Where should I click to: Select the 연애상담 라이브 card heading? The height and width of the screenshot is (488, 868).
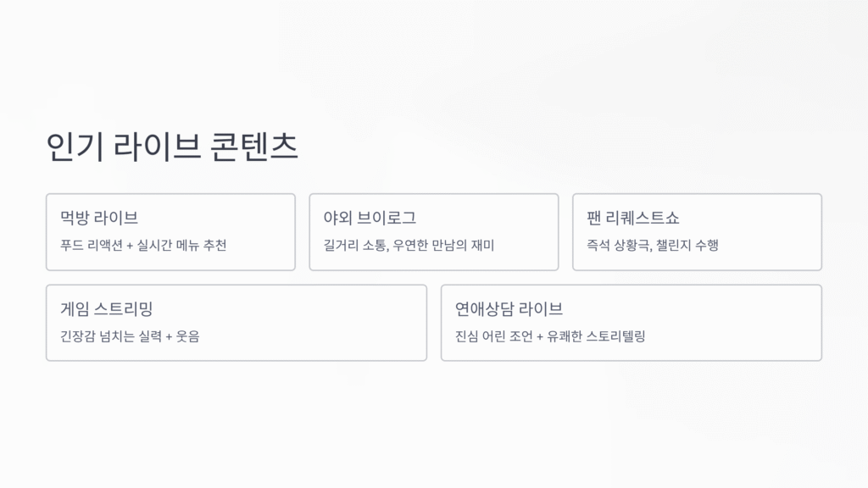tap(509, 308)
